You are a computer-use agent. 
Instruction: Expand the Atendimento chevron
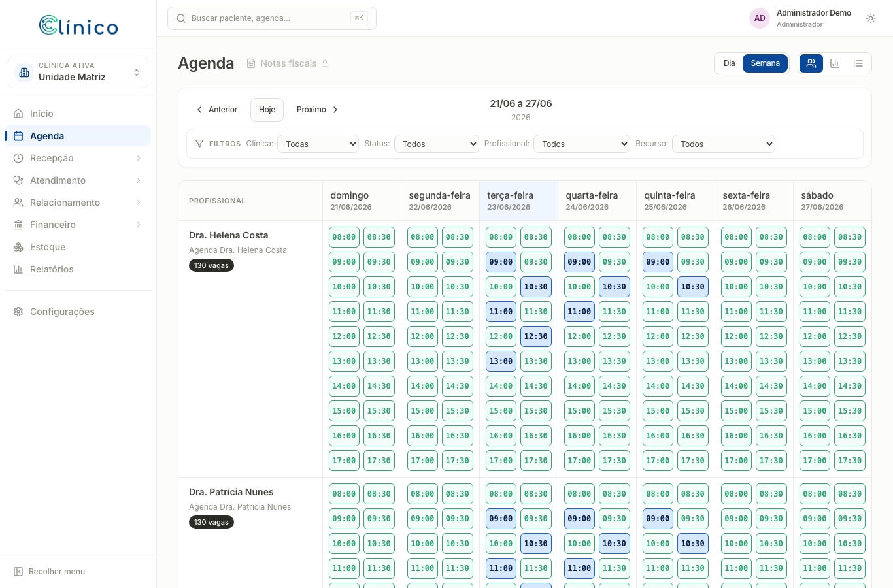click(139, 180)
